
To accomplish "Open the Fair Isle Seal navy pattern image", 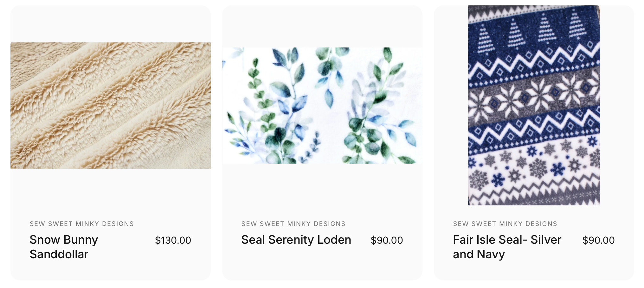I will (x=534, y=105).
